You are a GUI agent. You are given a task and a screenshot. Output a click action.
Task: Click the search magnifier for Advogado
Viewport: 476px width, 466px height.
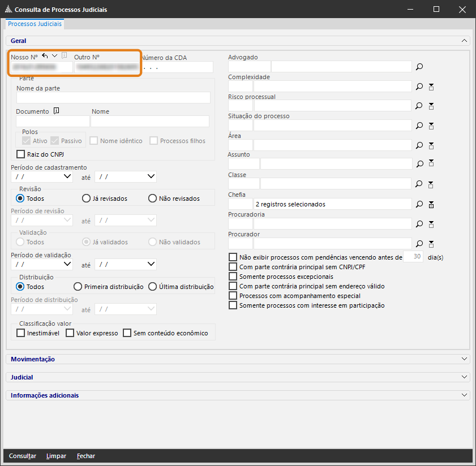(419, 67)
